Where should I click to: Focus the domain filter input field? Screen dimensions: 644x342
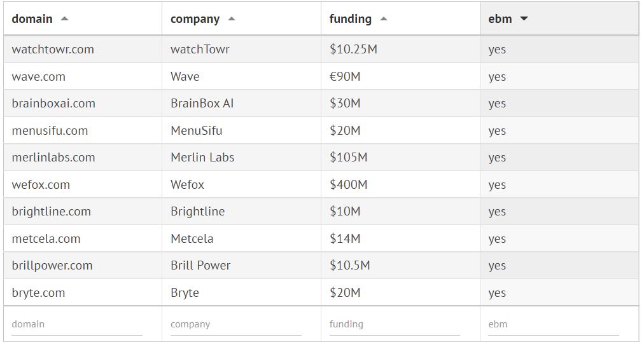76,324
